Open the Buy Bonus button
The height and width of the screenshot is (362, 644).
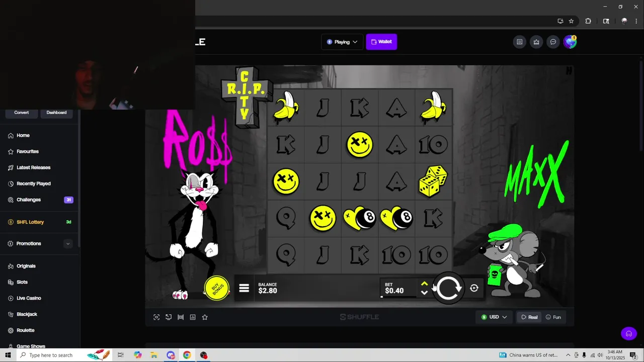(217, 289)
